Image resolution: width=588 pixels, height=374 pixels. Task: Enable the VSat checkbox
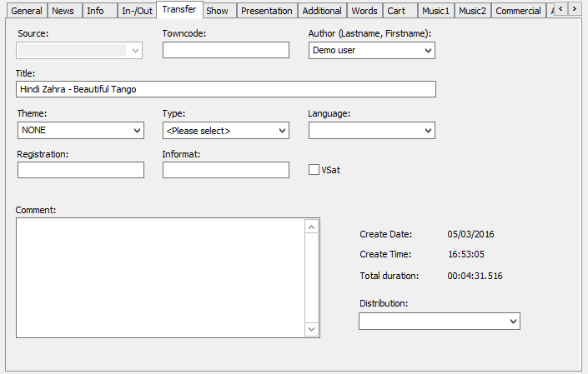(314, 170)
